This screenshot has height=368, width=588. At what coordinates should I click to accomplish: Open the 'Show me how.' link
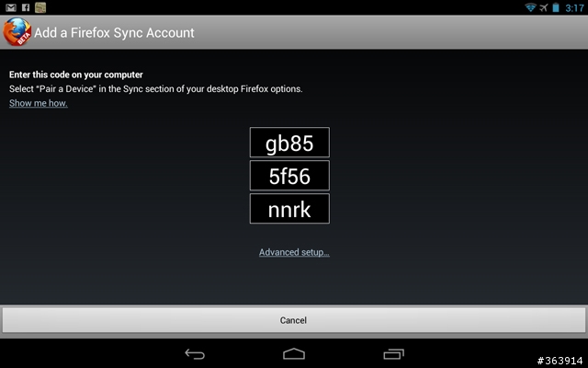39,103
